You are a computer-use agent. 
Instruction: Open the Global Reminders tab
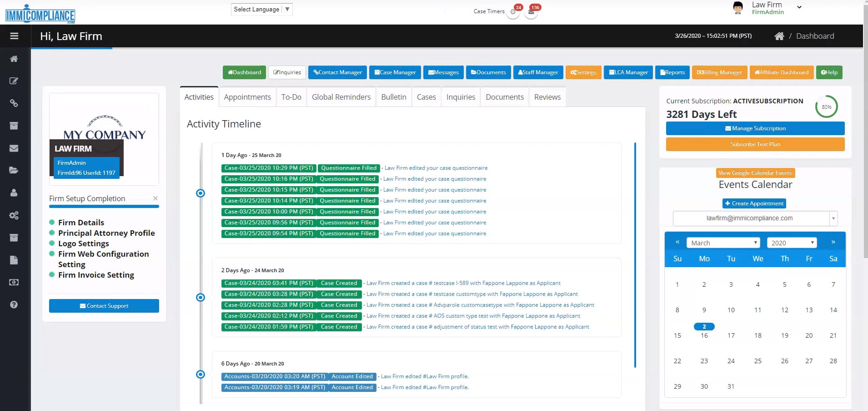(341, 96)
